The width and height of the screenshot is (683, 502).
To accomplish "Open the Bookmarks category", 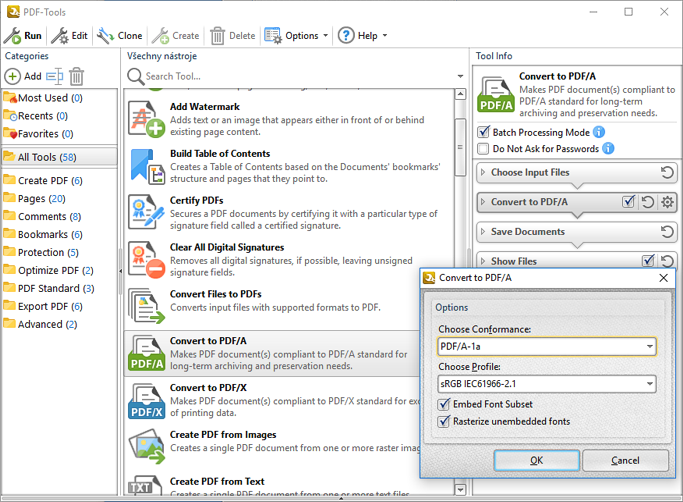I will tap(59, 234).
